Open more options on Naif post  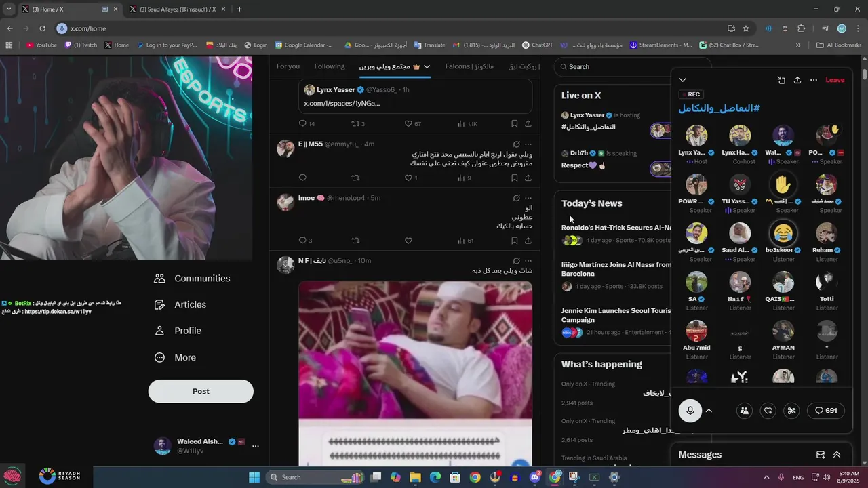click(528, 261)
